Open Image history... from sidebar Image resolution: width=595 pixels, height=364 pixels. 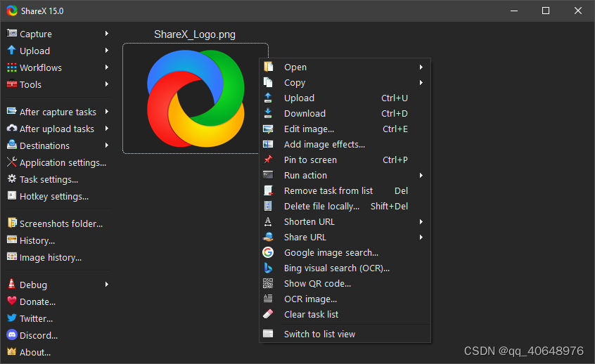[x=57, y=257]
